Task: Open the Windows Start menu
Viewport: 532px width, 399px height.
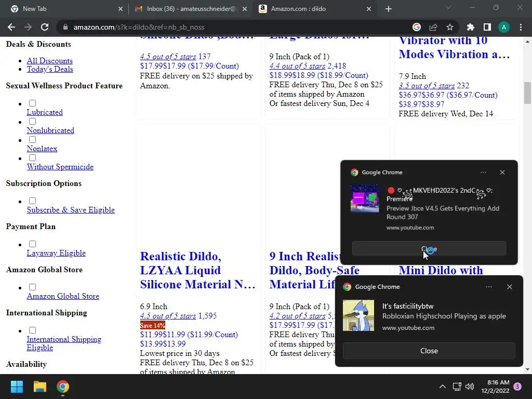Action: tap(17, 387)
